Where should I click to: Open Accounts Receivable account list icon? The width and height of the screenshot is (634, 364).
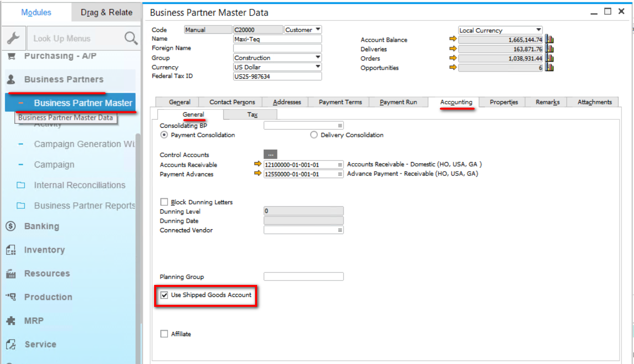[x=340, y=165]
